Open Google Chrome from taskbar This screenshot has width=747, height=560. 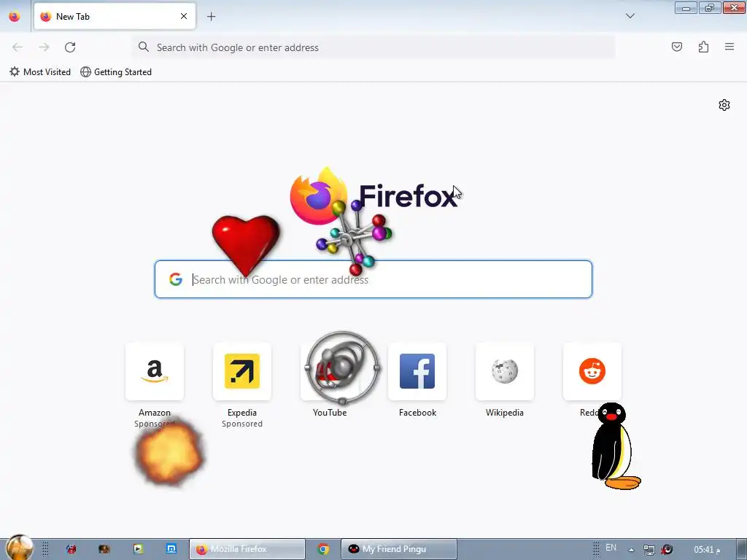(323, 549)
